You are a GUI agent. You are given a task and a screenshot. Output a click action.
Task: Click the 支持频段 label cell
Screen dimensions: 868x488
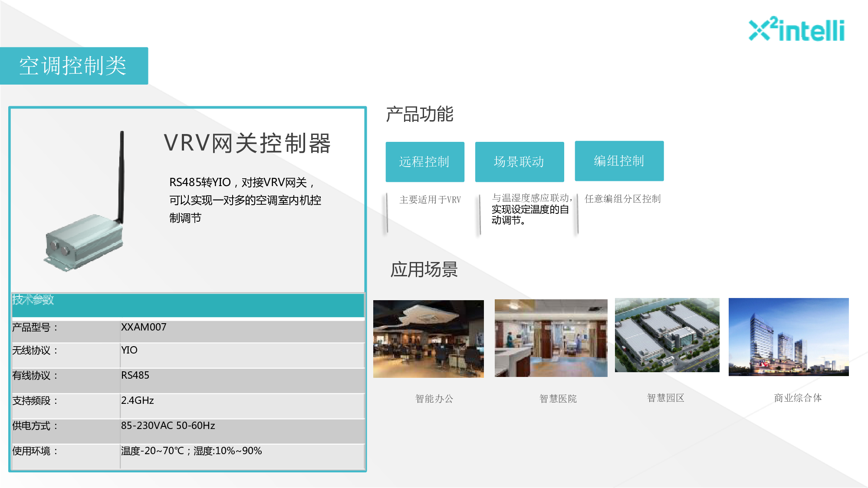click(66, 406)
